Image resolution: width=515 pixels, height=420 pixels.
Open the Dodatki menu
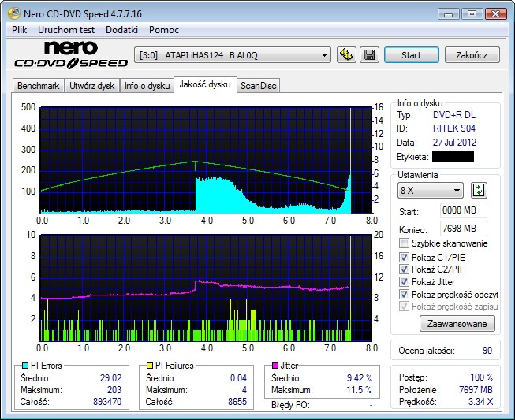[x=121, y=30]
